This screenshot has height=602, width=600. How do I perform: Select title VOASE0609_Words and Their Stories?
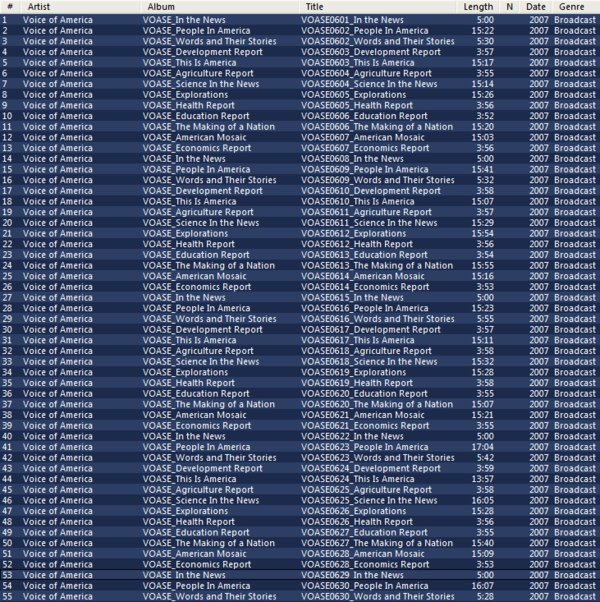tap(378, 180)
